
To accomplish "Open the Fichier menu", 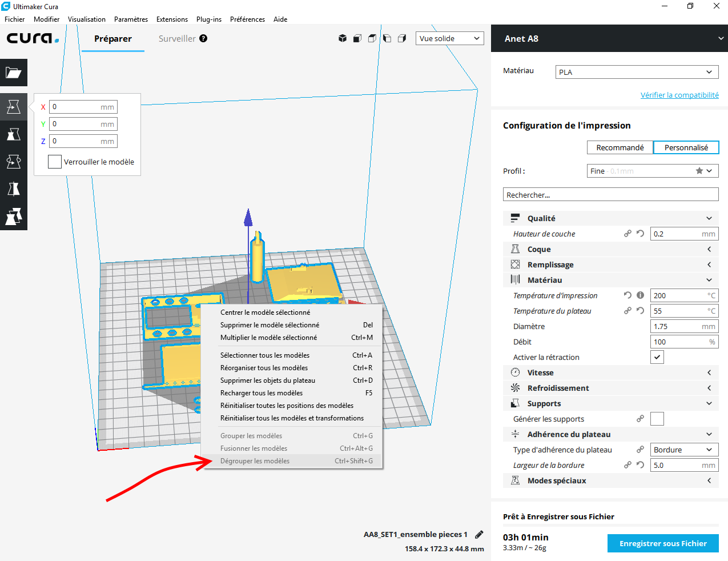I will point(15,19).
